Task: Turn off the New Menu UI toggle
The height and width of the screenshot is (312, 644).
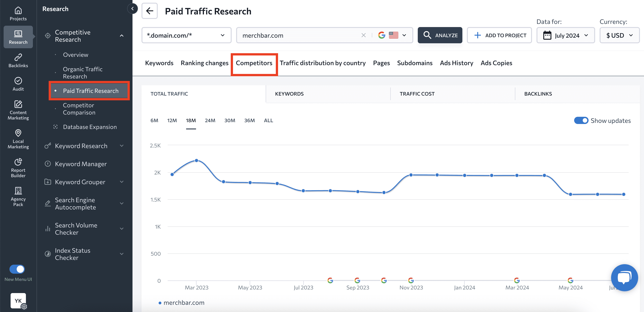Action: click(x=17, y=269)
